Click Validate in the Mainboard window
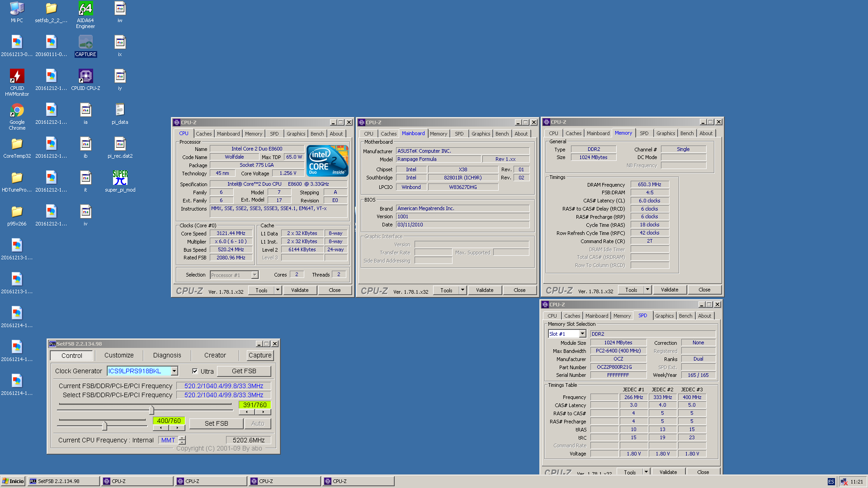The image size is (868, 488). (x=485, y=290)
